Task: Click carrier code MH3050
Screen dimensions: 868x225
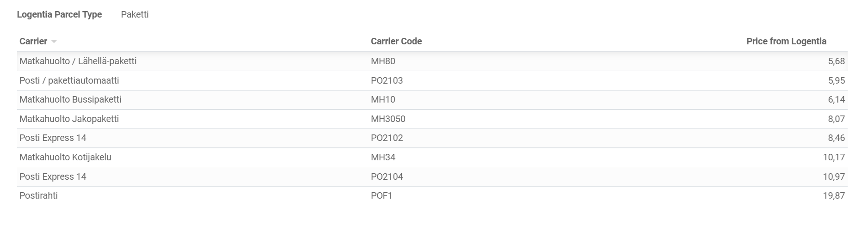Action: click(388, 119)
